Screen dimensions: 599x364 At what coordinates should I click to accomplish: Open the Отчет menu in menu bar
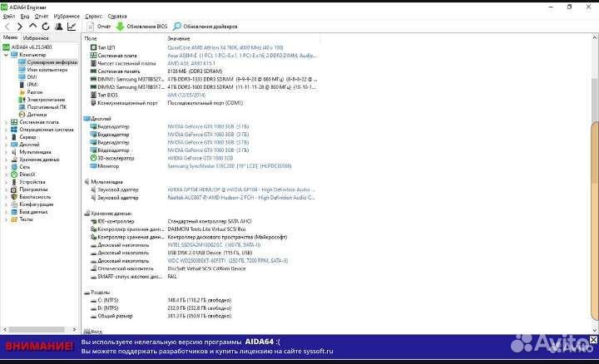point(42,16)
